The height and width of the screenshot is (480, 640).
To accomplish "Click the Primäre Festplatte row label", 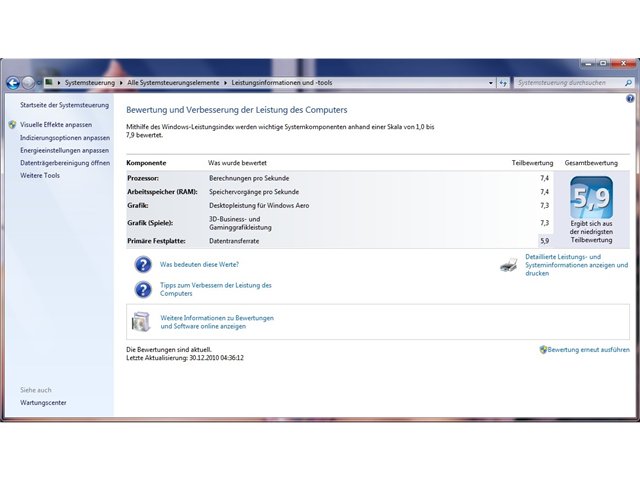I will point(156,241).
